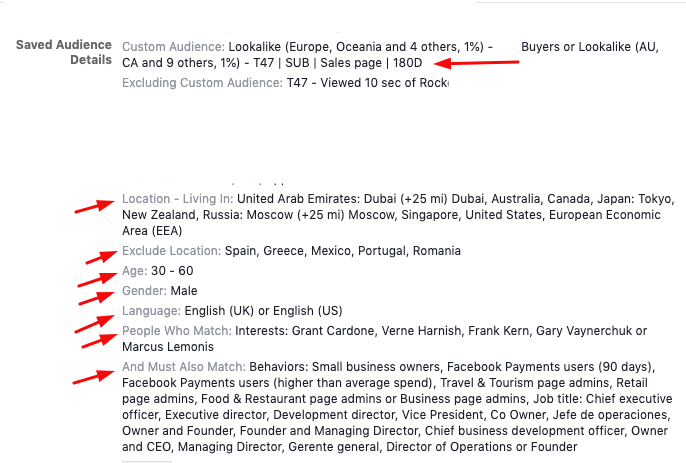Click the red arrow beside People Who Match

99,341
